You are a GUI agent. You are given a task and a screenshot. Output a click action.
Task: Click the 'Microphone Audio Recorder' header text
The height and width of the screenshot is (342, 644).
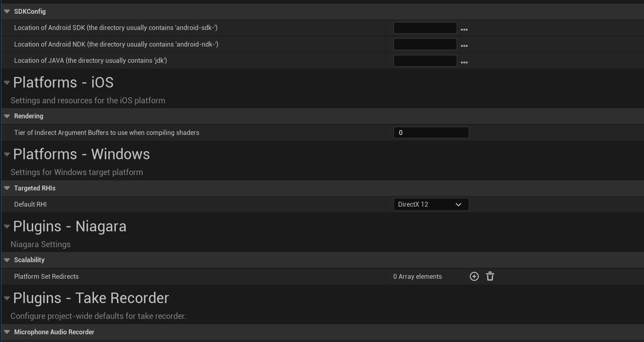coord(54,332)
